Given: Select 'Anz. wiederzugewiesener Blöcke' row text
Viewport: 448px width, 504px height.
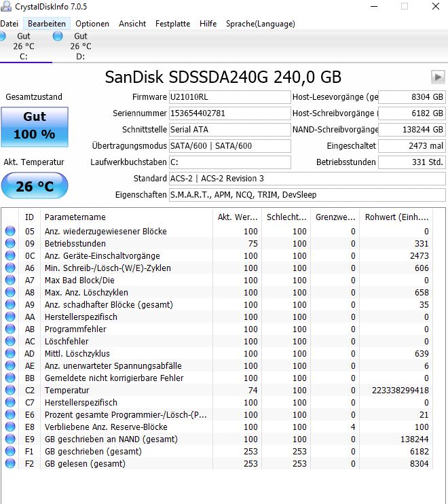Looking at the screenshot, I should click(x=106, y=232).
